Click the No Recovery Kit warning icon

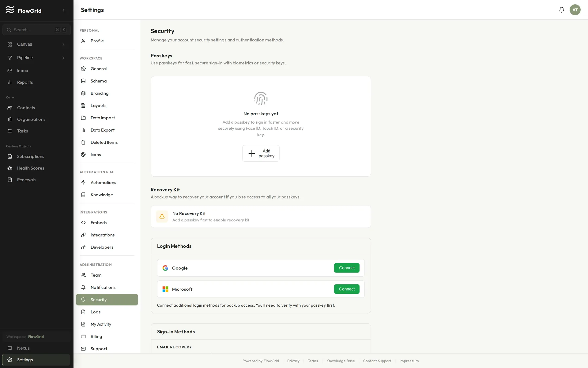point(162,217)
